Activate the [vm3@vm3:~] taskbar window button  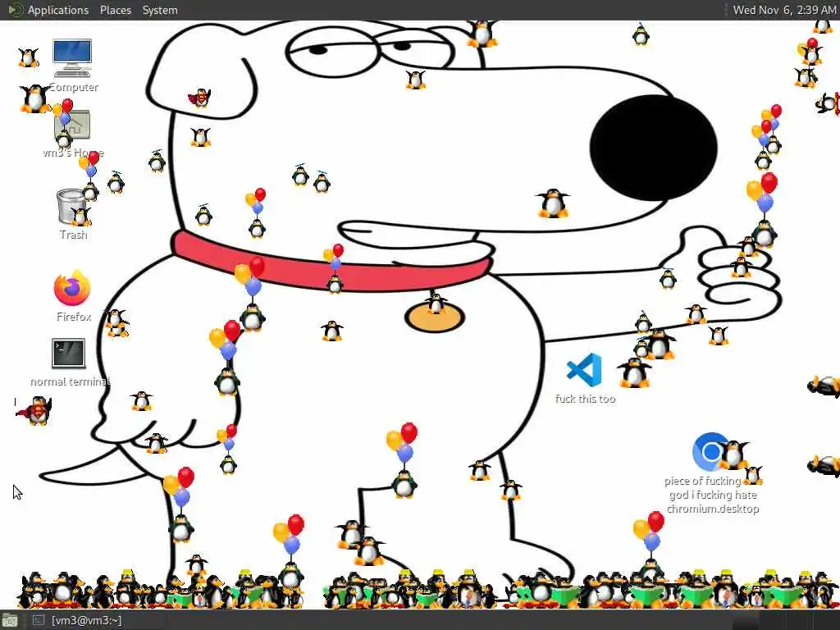78,621
